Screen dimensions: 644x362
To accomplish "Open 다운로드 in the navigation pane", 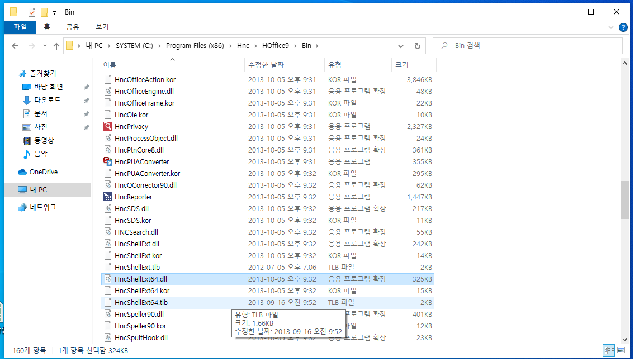I will pos(47,101).
